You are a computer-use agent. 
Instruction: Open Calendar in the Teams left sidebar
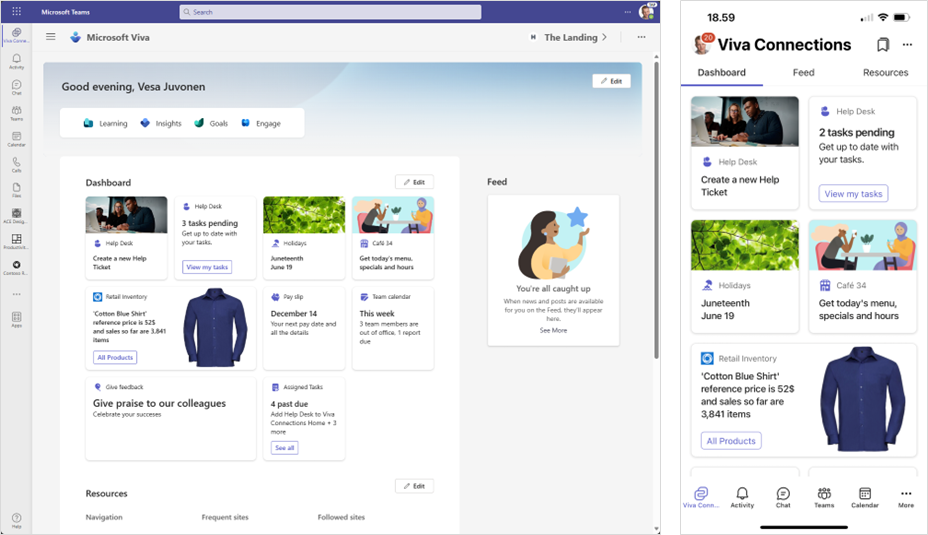click(x=17, y=138)
